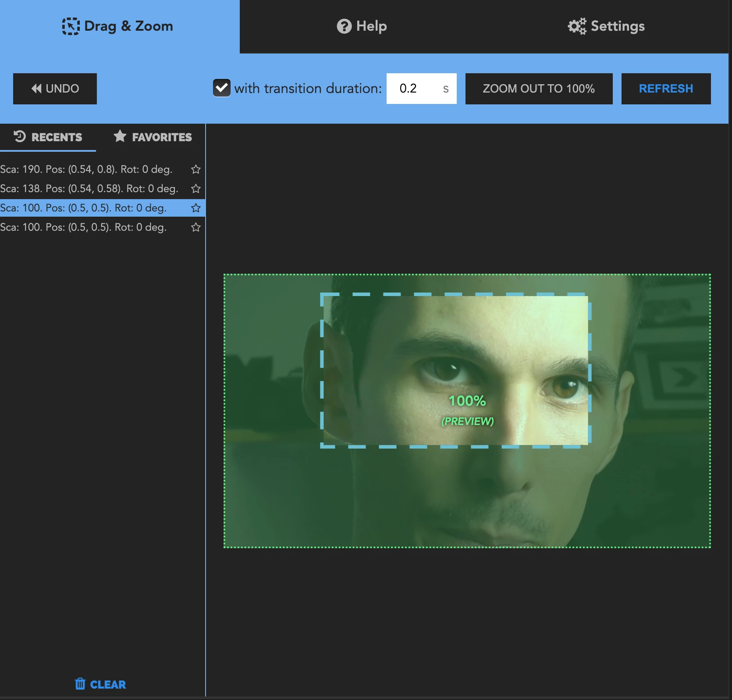Switch to the Favorites tab

tap(153, 137)
